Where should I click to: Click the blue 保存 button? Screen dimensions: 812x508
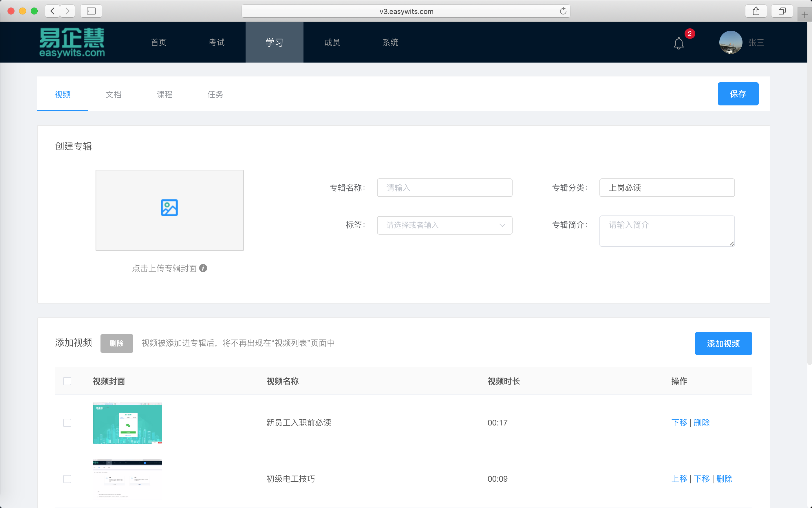[738, 94]
